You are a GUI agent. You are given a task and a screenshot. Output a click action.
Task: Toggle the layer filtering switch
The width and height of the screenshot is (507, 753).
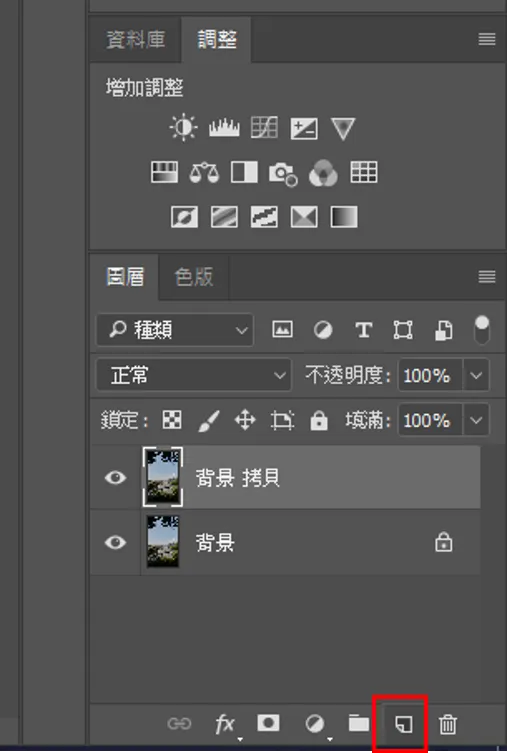click(x=482, y=329)
